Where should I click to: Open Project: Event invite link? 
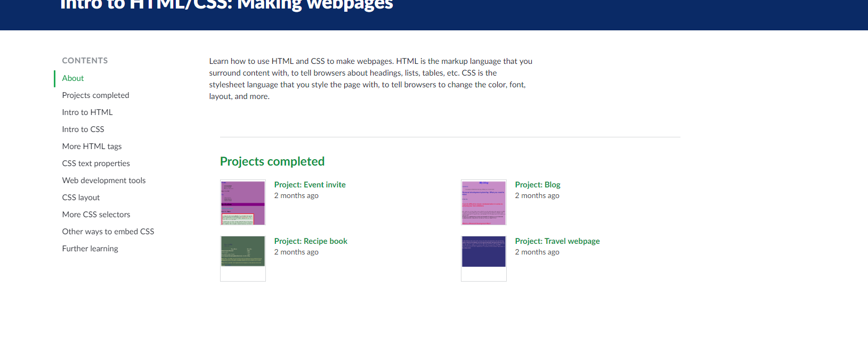click(x=310, y=185)
